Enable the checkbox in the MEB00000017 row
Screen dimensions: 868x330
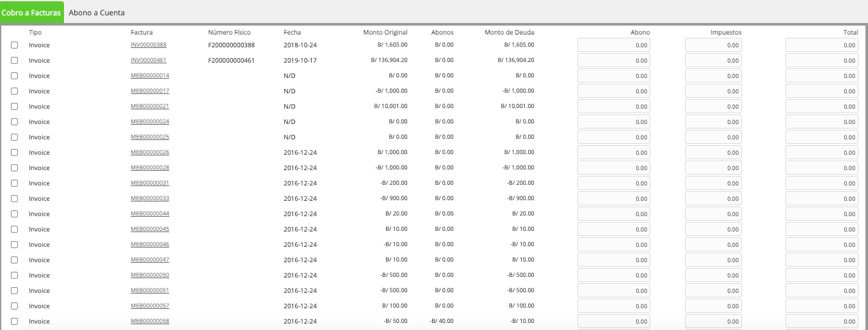pos(14,91)
